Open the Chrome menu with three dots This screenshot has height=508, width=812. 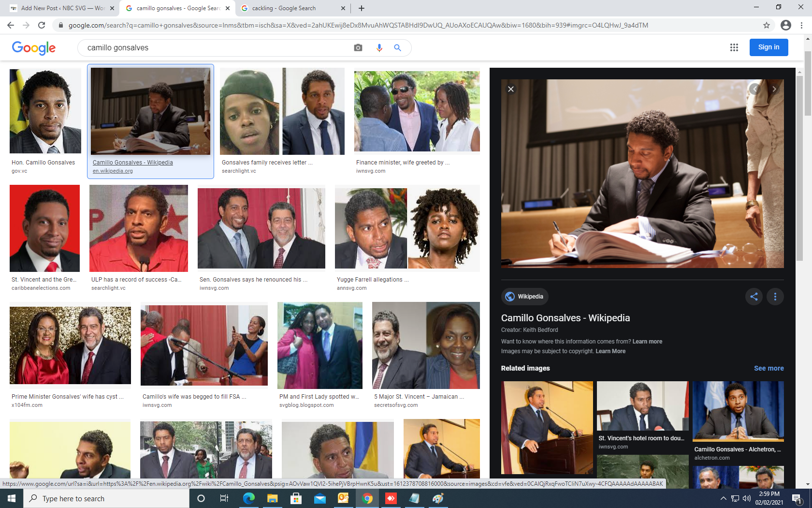(801, 25)
